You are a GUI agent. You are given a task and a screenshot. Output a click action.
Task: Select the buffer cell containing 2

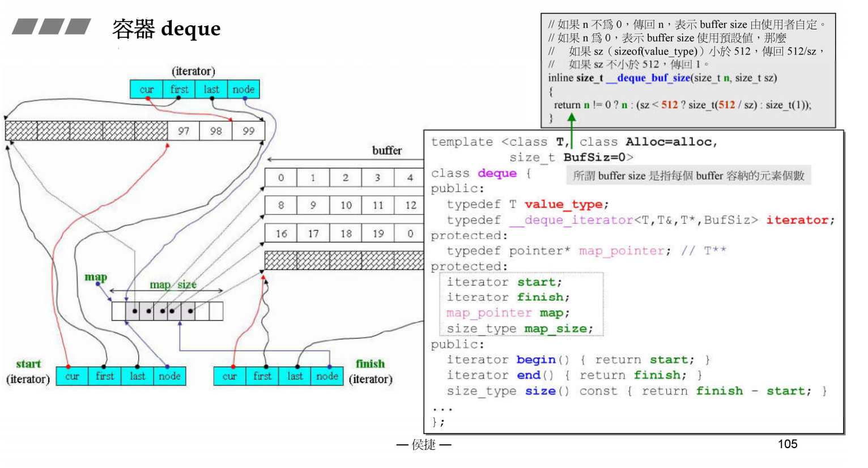(x=346, y=177)
